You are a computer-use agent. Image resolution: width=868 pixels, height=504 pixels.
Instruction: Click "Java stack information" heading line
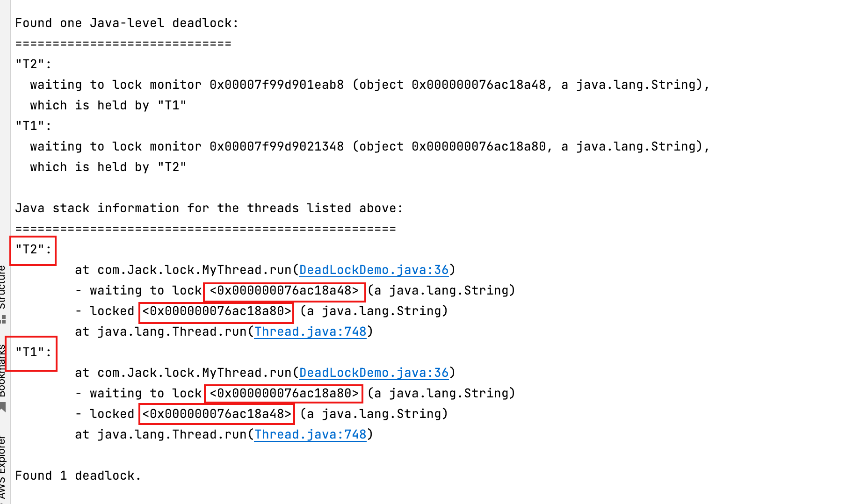pyautogui.click(x=209, y=209)
